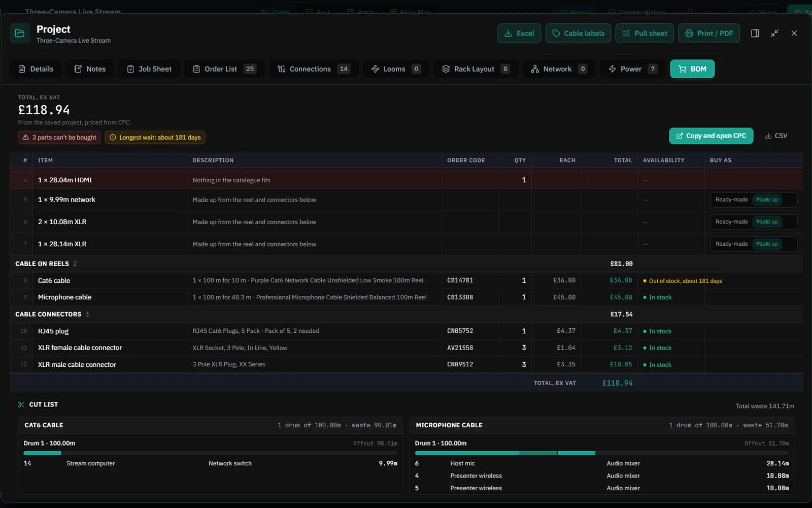Click the '3 parts can't be bought' warning
Image resolution: width=812 pixels, height=508 pixels.
click(x=60, y=138)
